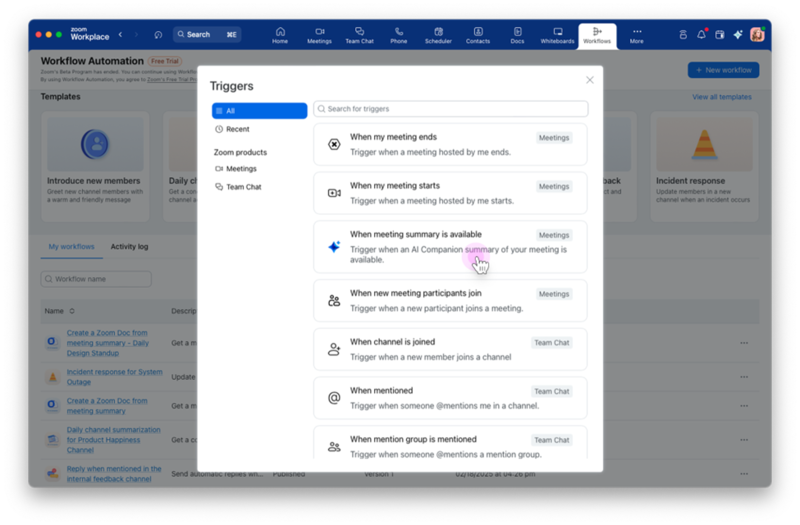Image resolution: width=800 pixels, height=525 pixels.
Task: Filter triggers by Team Chat product
Action: [x=243, y=187]
